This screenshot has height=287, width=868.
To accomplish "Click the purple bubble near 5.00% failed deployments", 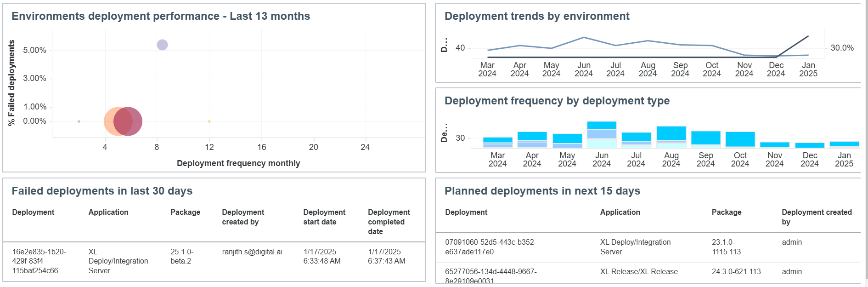I will point(162,45).
